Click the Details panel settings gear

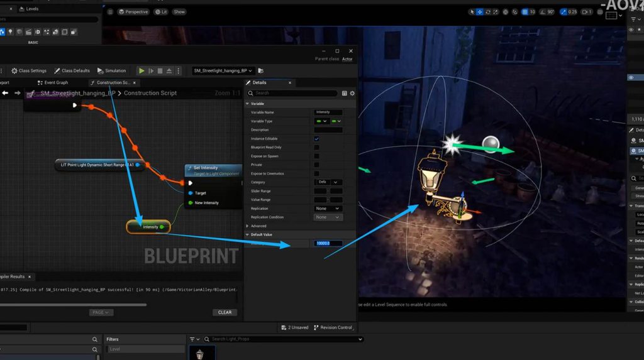[352, 93]
